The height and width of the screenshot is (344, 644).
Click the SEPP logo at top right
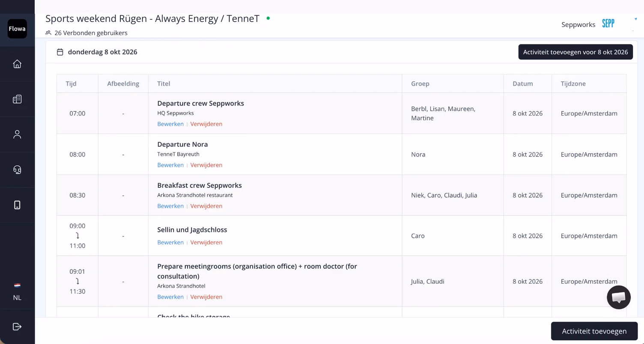(x=608, y=24)
